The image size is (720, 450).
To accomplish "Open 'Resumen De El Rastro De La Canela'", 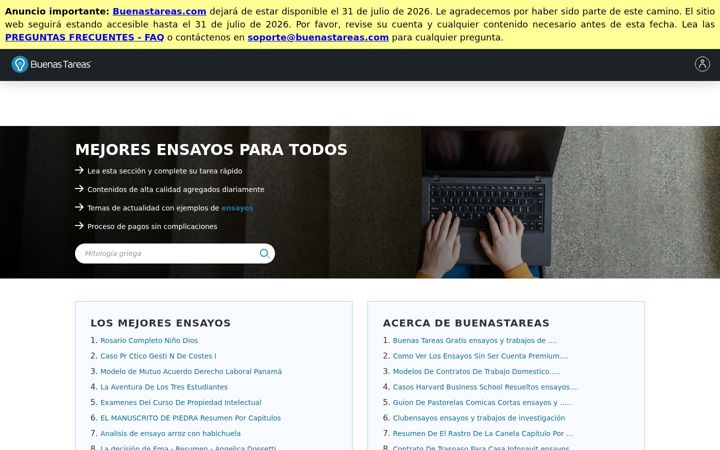I will tap(483, 433).
